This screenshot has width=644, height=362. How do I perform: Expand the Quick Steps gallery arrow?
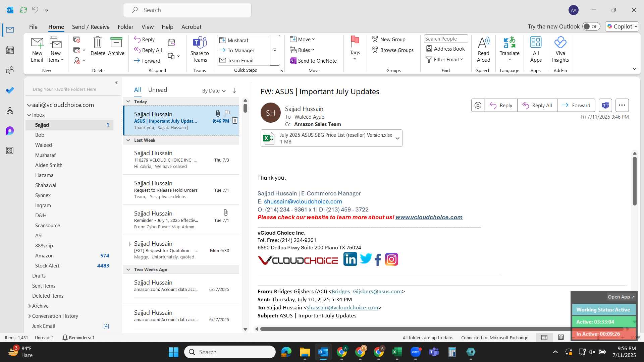[275, 50]
